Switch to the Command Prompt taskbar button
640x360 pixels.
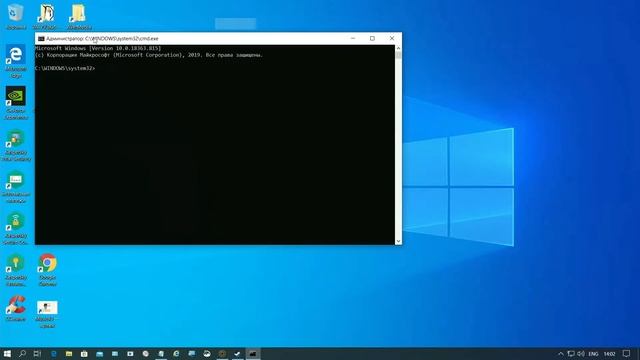253,353
